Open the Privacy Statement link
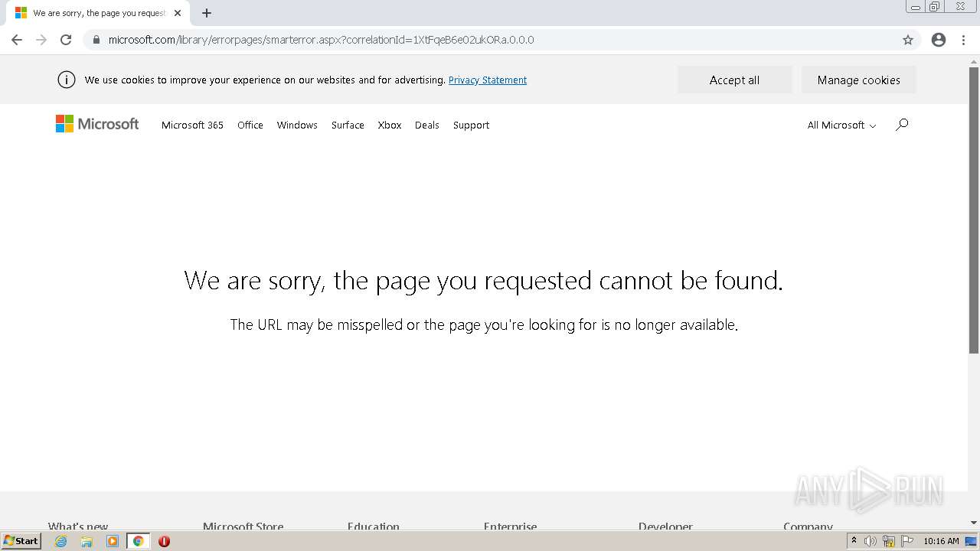This screenshot has width=980, height=551. (x=488, y=80)
